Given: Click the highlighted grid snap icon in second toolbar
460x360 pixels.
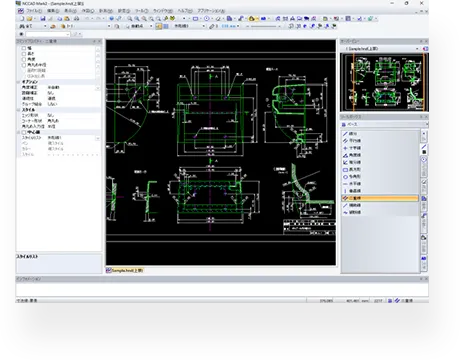Looking at the screenshot, I should pyautogui.click(x=159, y=26).
